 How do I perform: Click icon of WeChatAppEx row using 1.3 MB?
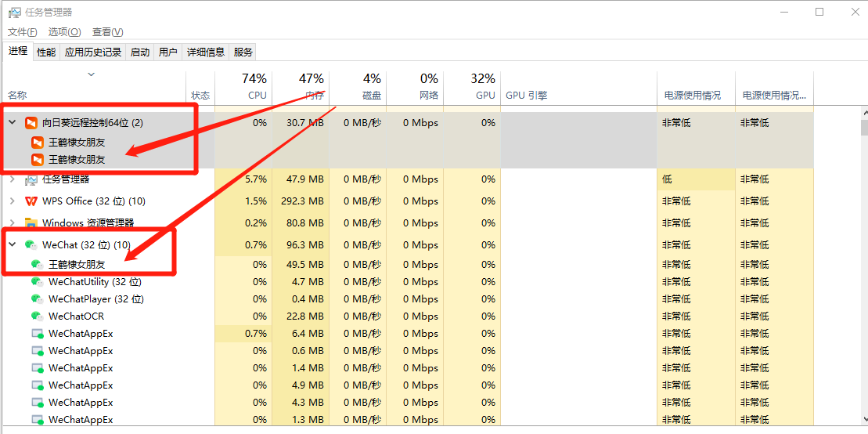(x=37, y=420)
